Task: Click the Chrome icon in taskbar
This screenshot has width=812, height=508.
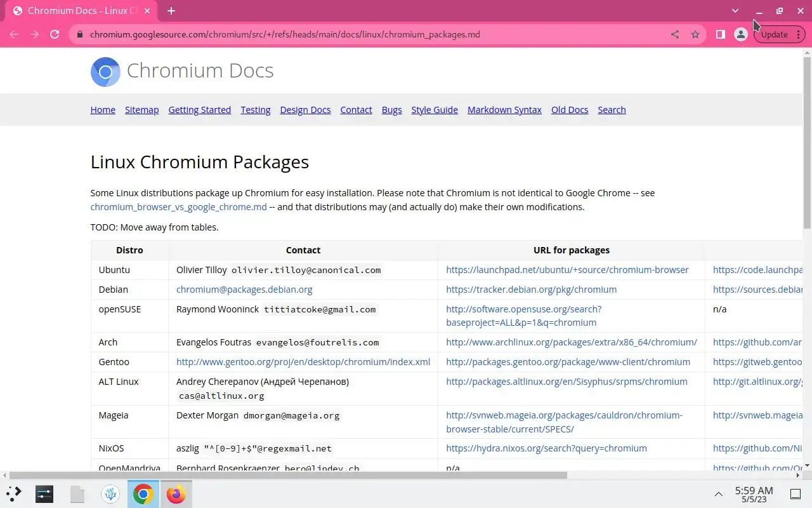Action: coord(143,493)
